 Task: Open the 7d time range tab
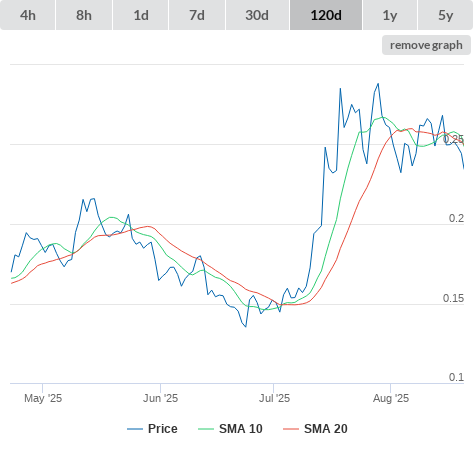click(x=197, y=15)
